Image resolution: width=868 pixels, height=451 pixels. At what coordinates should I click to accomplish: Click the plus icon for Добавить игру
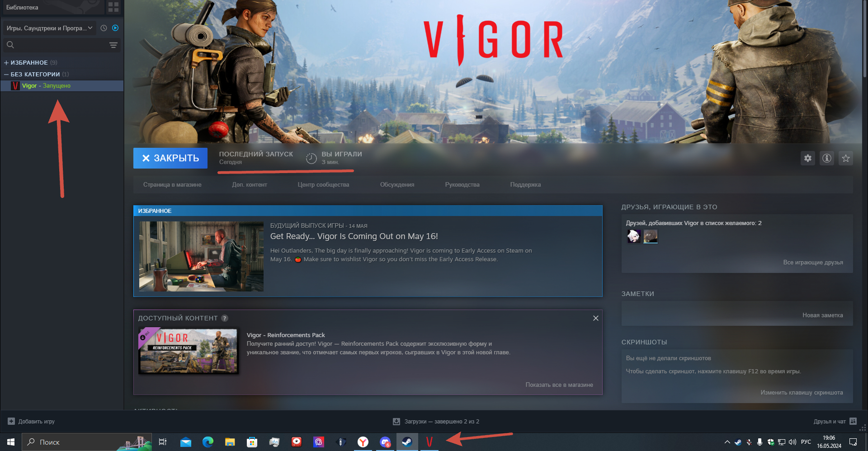(x=11, y=421)
